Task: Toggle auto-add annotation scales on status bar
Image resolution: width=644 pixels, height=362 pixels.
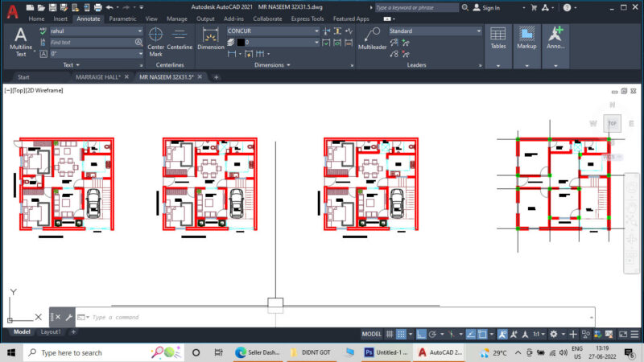Action: tap(514, 334)
